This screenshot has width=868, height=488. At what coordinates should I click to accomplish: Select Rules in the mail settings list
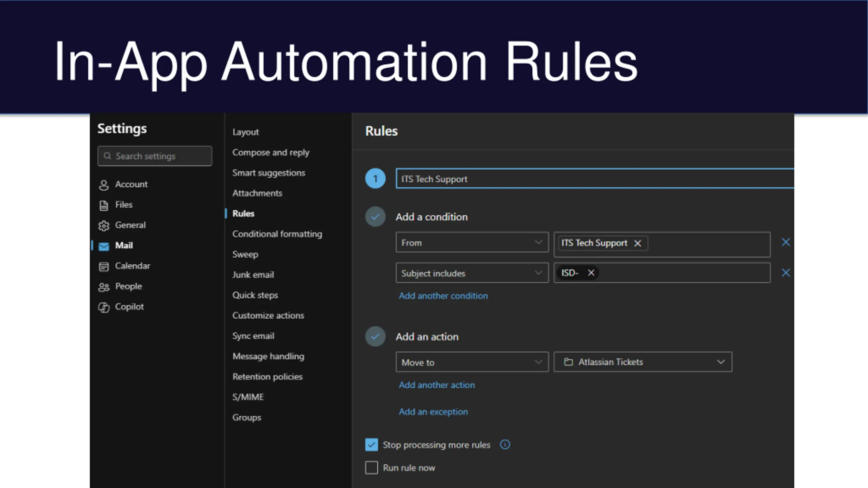pos(243,213)
